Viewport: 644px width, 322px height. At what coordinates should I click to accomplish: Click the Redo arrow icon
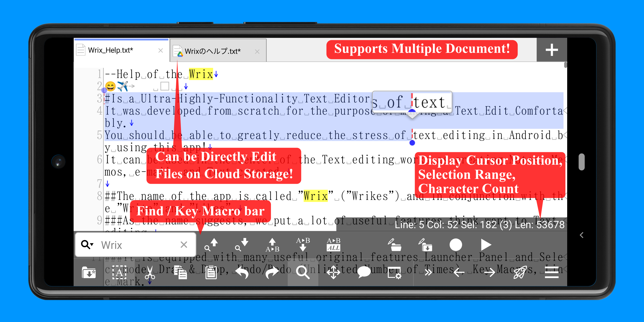tap(272, 272)
